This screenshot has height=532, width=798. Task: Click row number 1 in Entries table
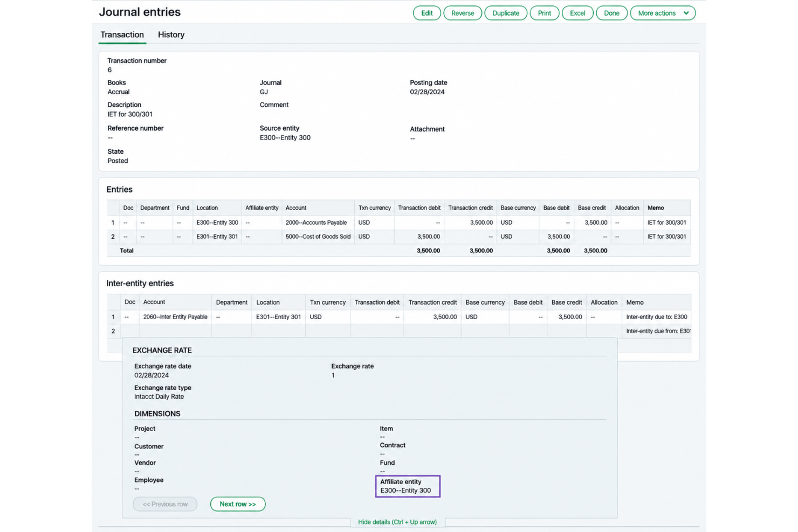point(113,222)
